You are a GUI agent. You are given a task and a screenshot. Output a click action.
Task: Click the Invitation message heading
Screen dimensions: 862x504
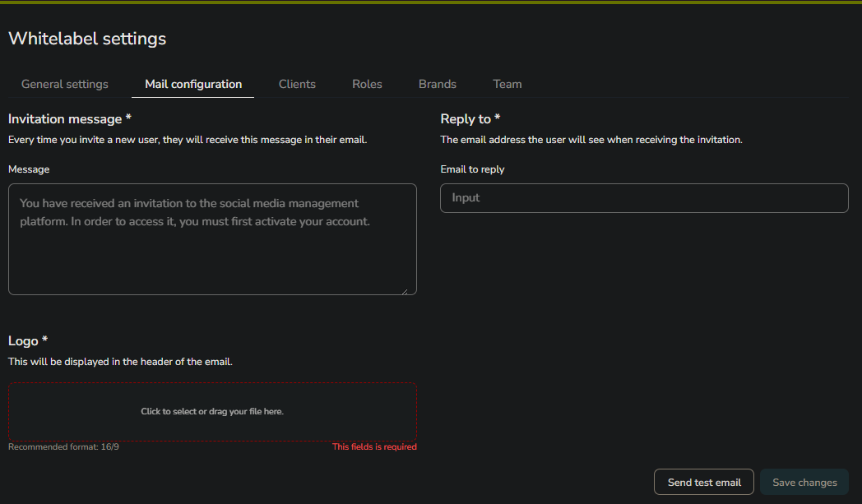(x=70, y=118)
